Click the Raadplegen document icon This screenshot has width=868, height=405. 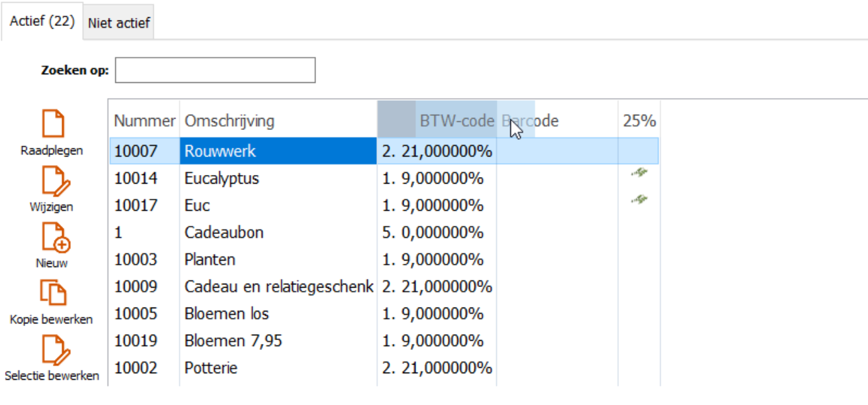53,125
